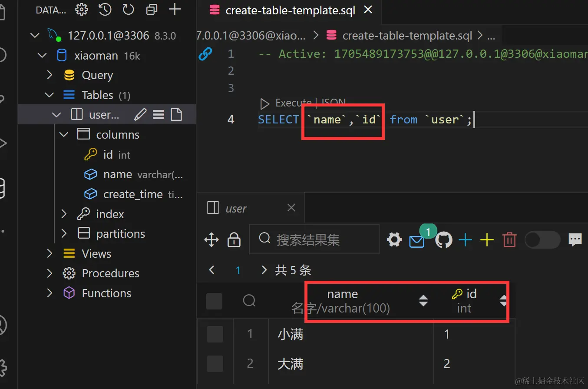The height and width of the screenshot is (389, 588).
Task: Select page 1 in pagination
Action: click(x=238, y=271)
